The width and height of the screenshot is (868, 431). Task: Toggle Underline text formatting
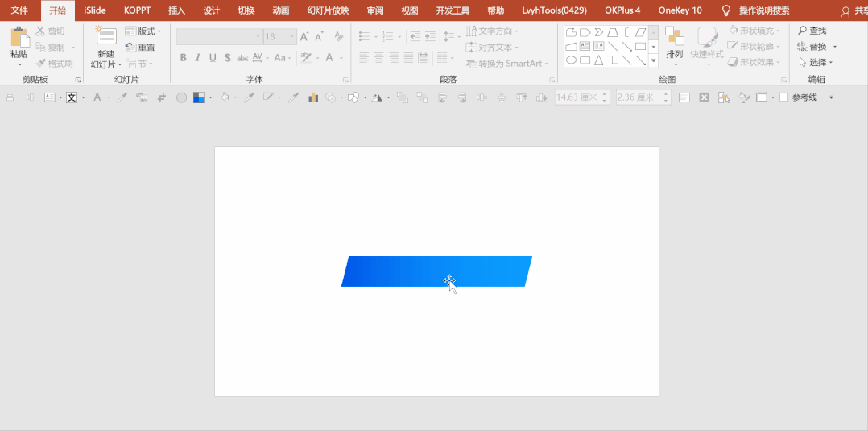pyautogui.click(x=213, y=58)
